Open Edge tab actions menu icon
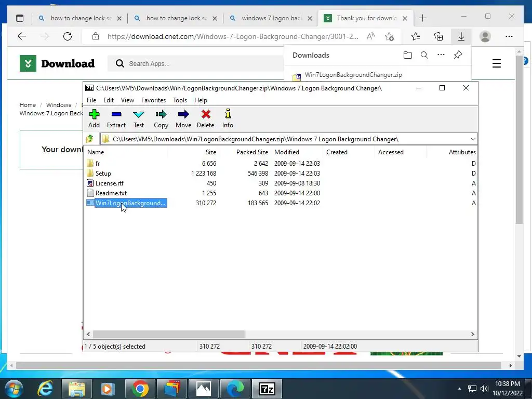Viewport: 532px width, 399px height. 20,18
